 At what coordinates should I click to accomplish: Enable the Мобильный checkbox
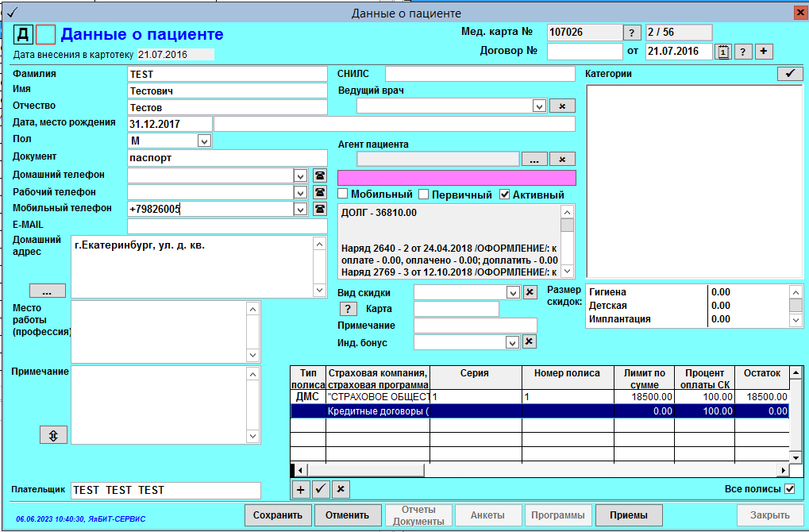343,195
